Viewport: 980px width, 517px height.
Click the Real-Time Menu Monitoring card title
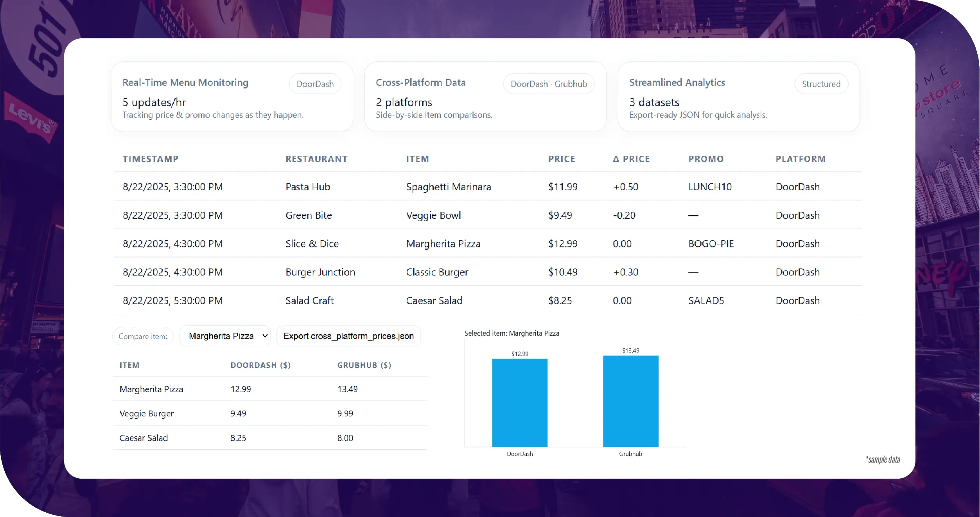click(x=185, y=83)
